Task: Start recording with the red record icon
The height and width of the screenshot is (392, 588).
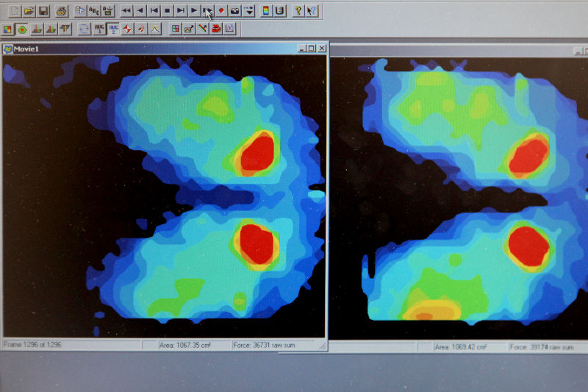Action: [221, 11]
